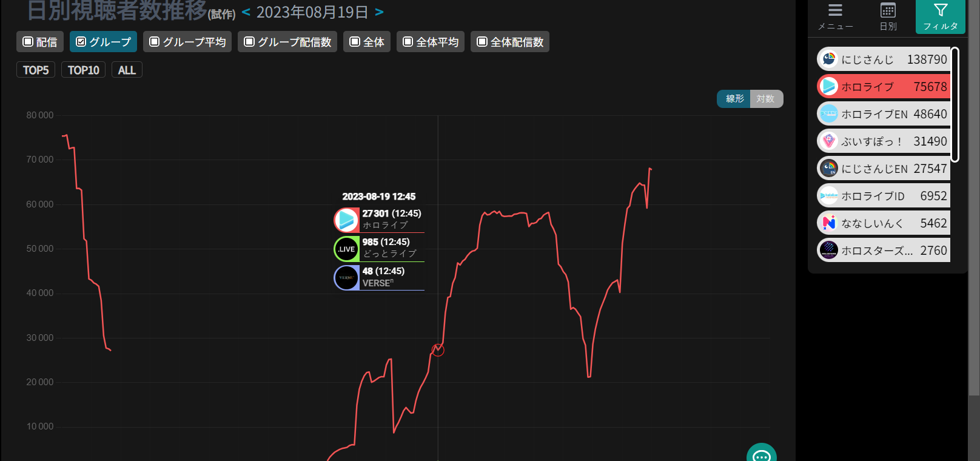Select the ホロスターズ 2760 row

884,250
